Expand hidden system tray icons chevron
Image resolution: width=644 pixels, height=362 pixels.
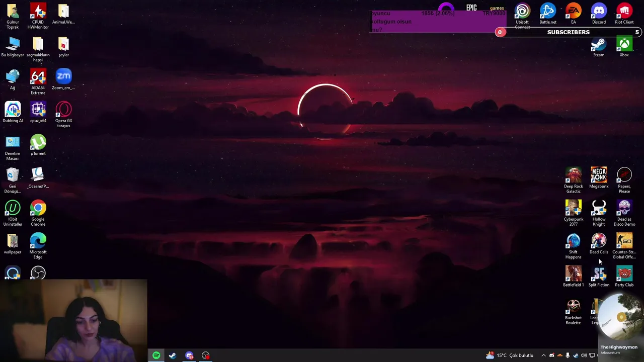(543, 355)
